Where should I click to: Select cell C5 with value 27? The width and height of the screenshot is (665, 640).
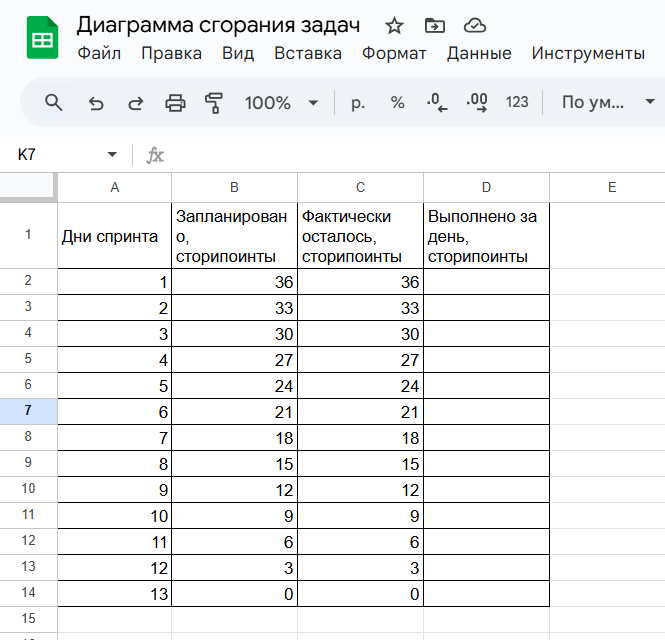point(360,360)
